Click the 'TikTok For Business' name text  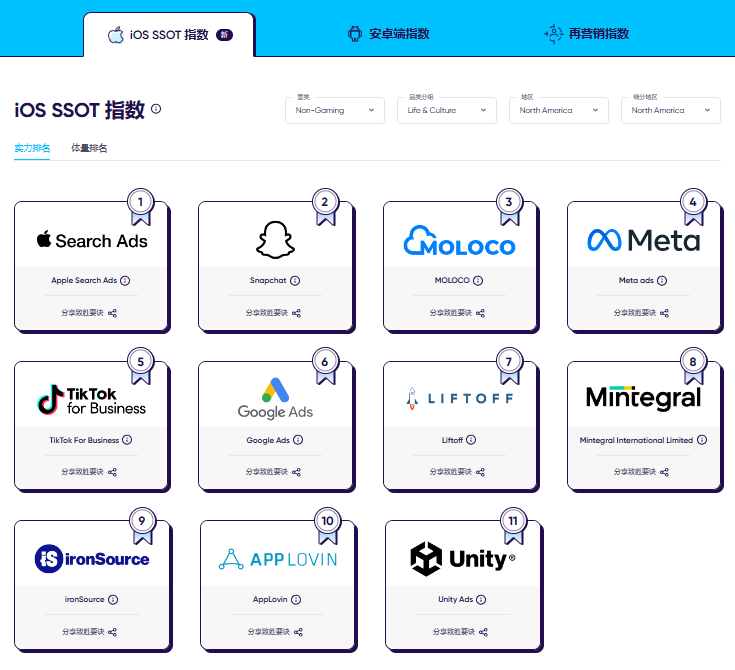pyautogui.click(x=84, y=440)
